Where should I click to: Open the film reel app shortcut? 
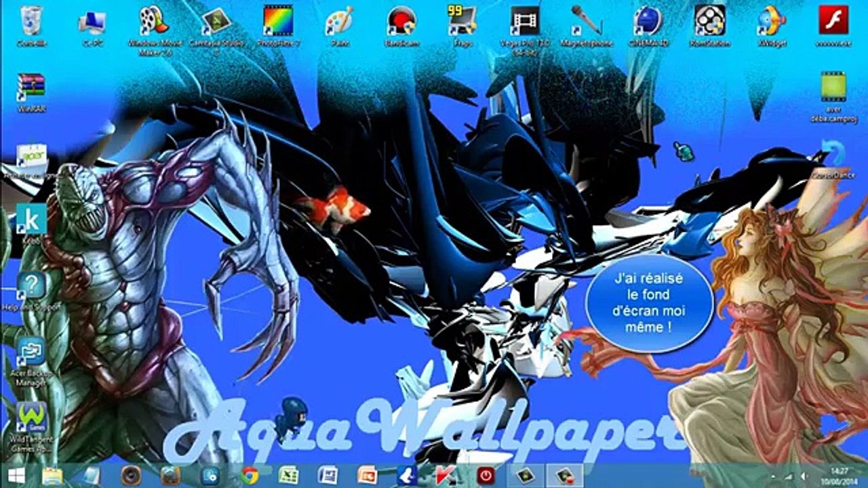pyautogui.click(x=710, y=25)
